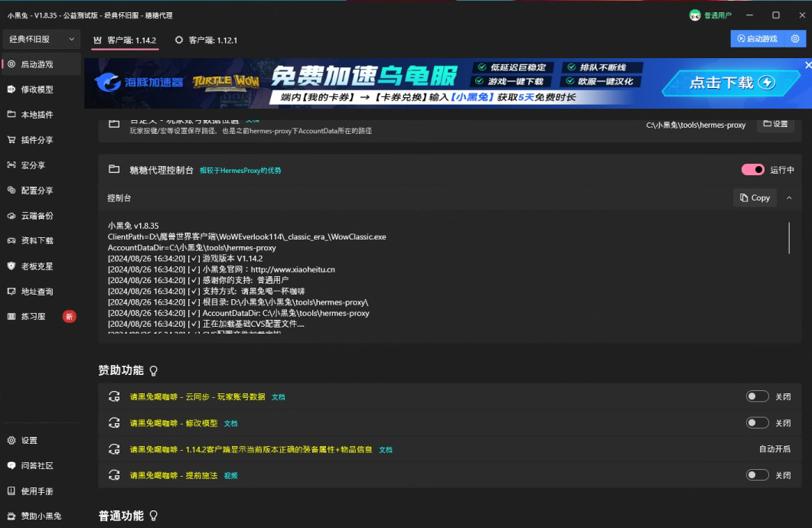The height and width of the screenshot is (528, 812).
Task: Click the 小黑兔官网 console log line
Action: (x=221, y=269)
